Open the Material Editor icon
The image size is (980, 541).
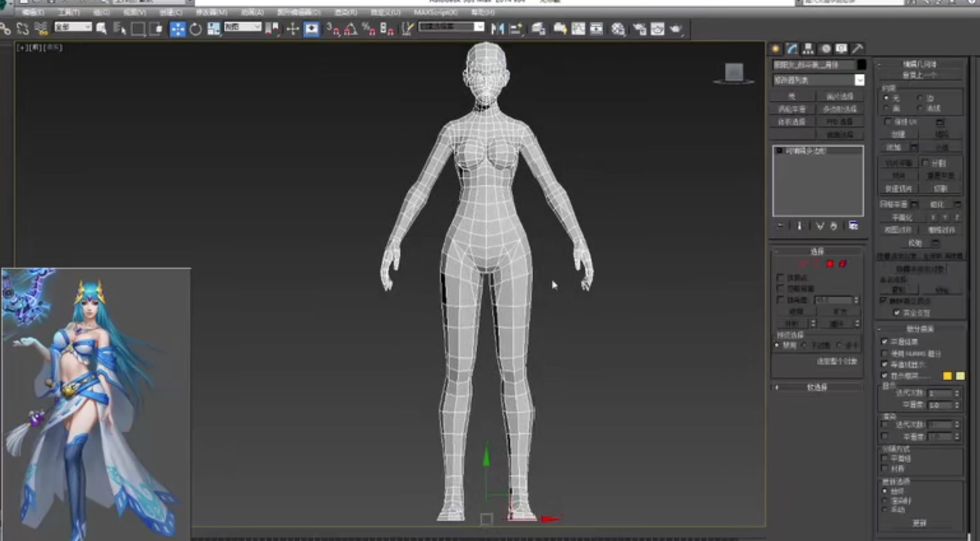tap(618, 29)
